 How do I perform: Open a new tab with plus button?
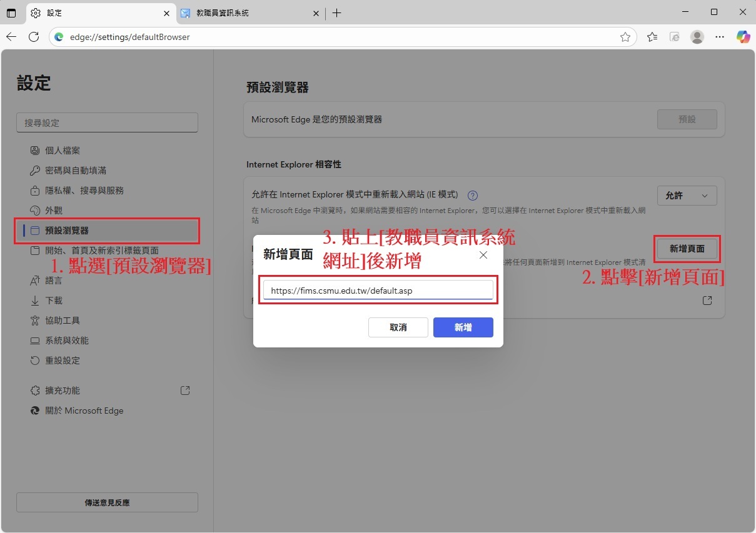[x=336, y=12]
